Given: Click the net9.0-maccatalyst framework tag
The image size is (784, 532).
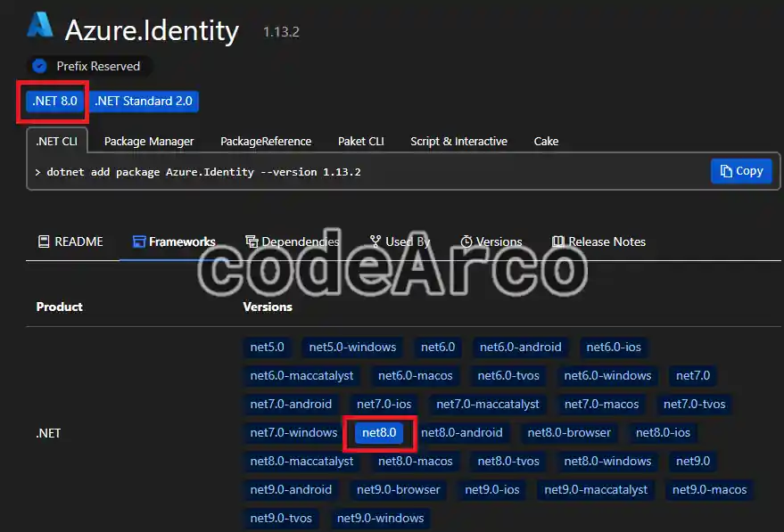Looking at the screenshot, I should 596,489.
